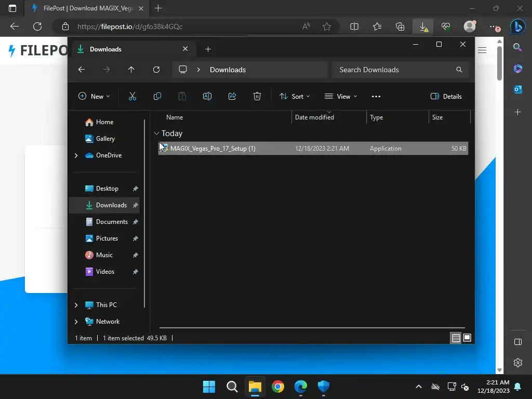Viewport: 532px width, 399px height.
Task: Add a new Explorer tab
Action: [208, 49]
